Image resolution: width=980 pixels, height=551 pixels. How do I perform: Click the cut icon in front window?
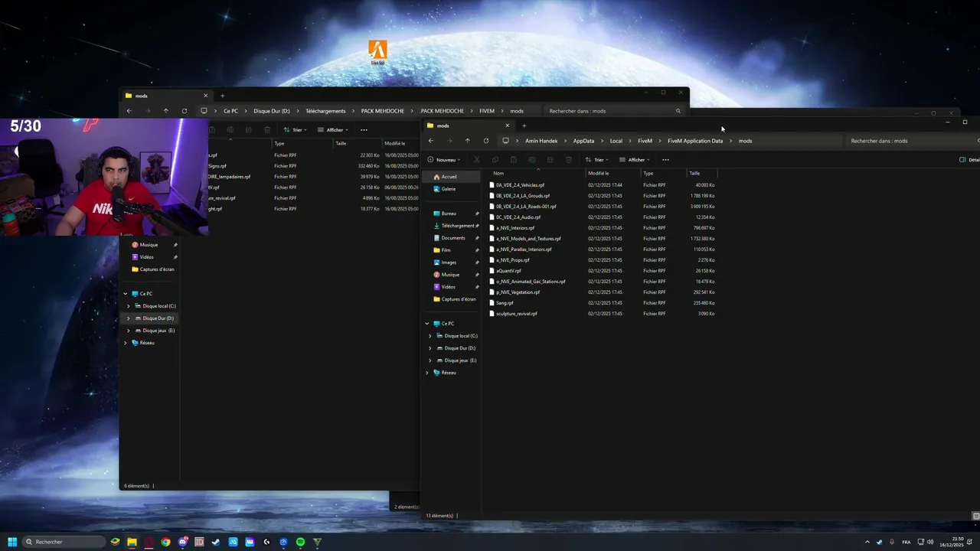click(x=477, y=160)
